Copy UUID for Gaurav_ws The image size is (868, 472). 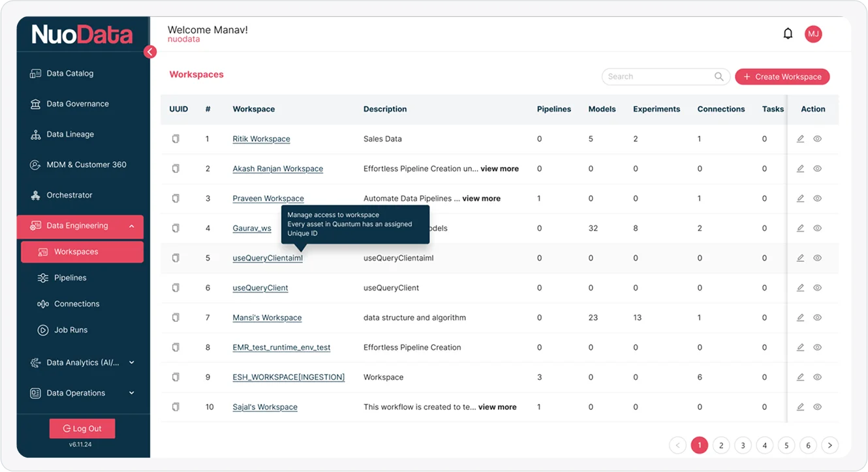point(175,228)
